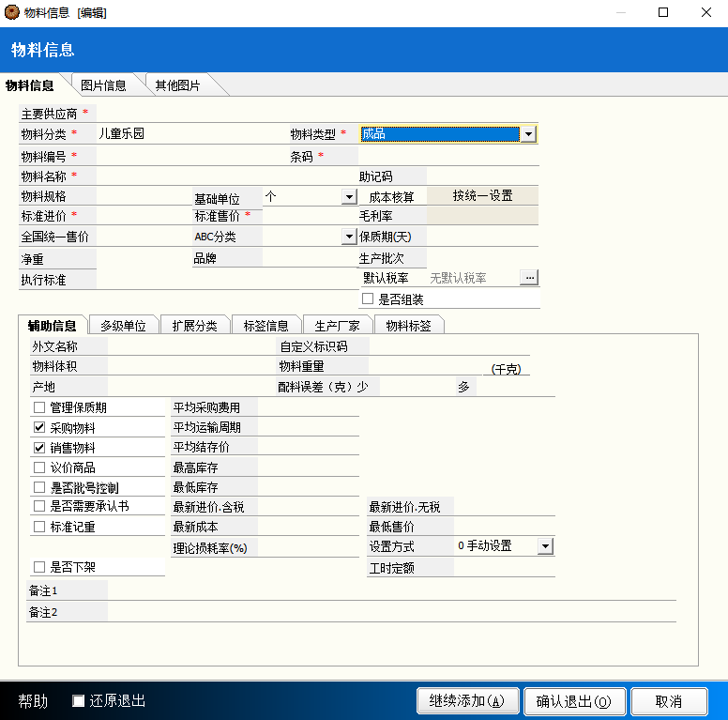The image size is (728, 720).
Task: Click 理论损耗率(%) input field
Action: (309, 547)
